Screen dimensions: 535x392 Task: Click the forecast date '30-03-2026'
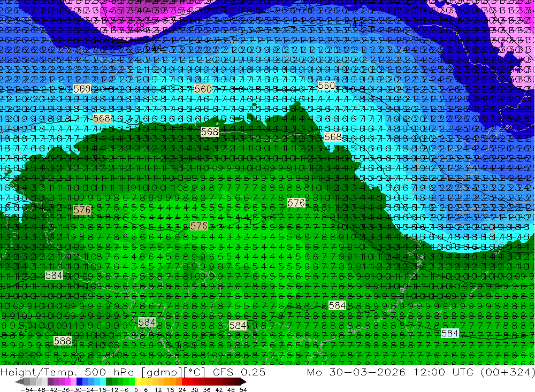368,372
